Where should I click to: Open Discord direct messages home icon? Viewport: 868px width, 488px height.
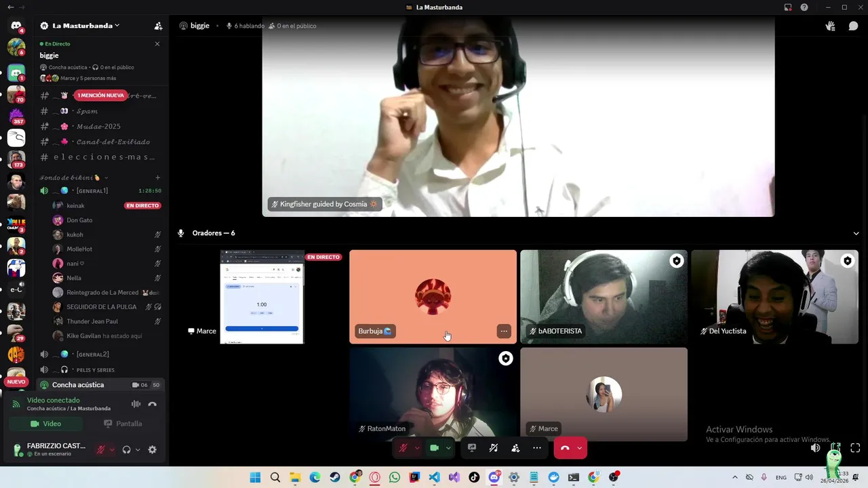click(x=16, y=25)
